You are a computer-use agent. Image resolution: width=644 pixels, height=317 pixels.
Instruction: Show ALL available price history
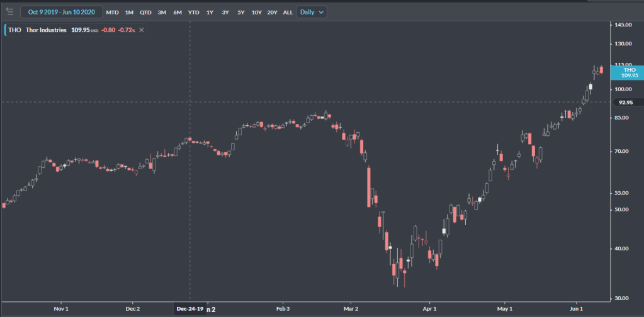click(288, 12)
